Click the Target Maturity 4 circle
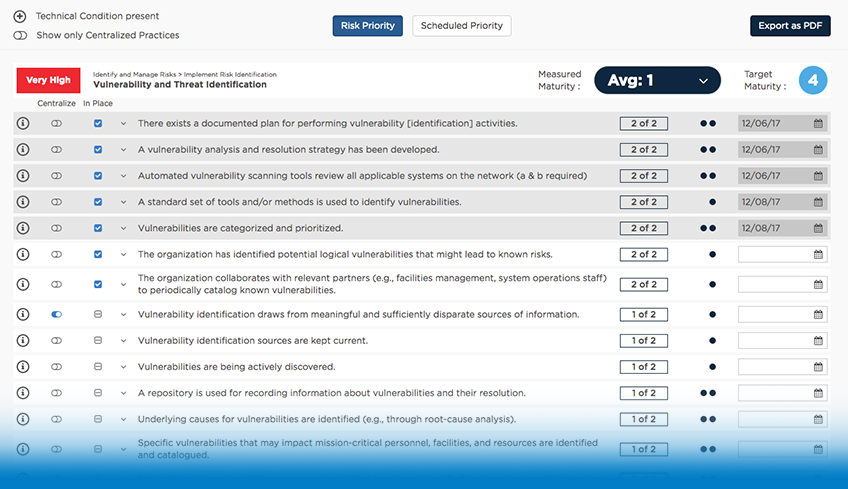The width and height of the screenshot is (848, 489). pos(813,80)
